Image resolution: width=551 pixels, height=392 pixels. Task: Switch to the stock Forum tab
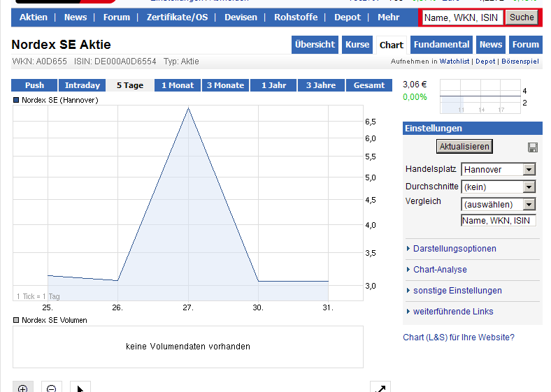pyautogui.click(x=526, y=45)
